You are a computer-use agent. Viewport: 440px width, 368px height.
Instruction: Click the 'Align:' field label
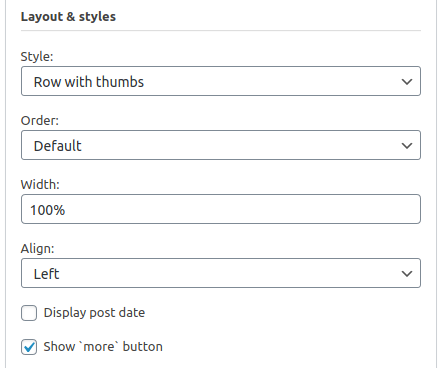[37, 249]
